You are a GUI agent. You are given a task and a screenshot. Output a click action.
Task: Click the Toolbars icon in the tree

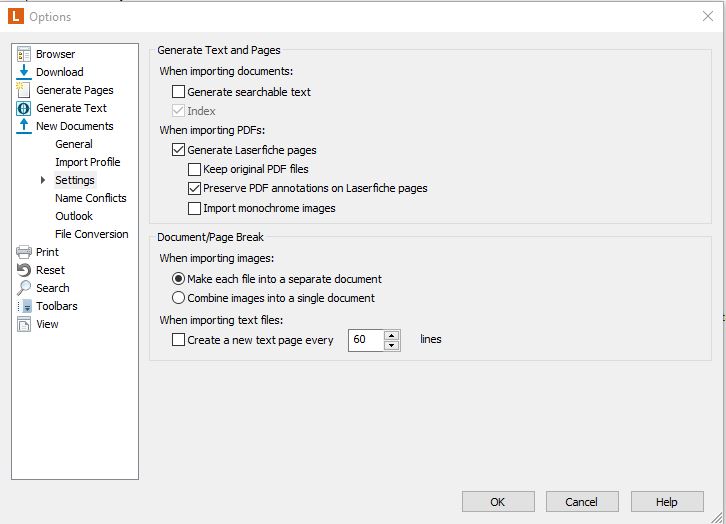(x=24, y=306)
